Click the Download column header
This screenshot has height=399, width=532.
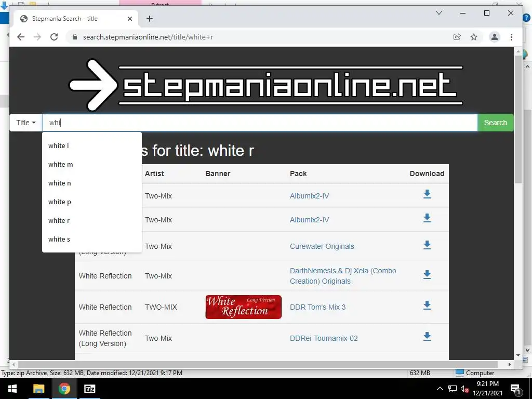(x=427, y=174)
